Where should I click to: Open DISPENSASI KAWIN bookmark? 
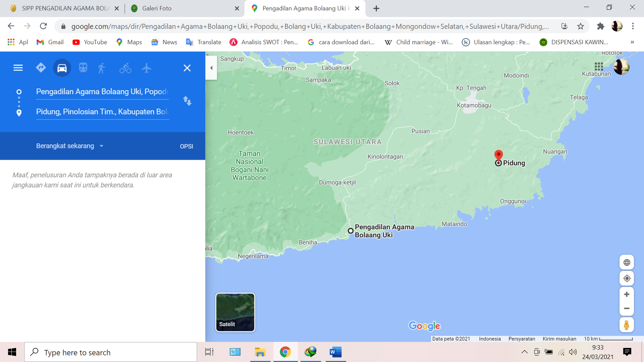coord(574,42)
